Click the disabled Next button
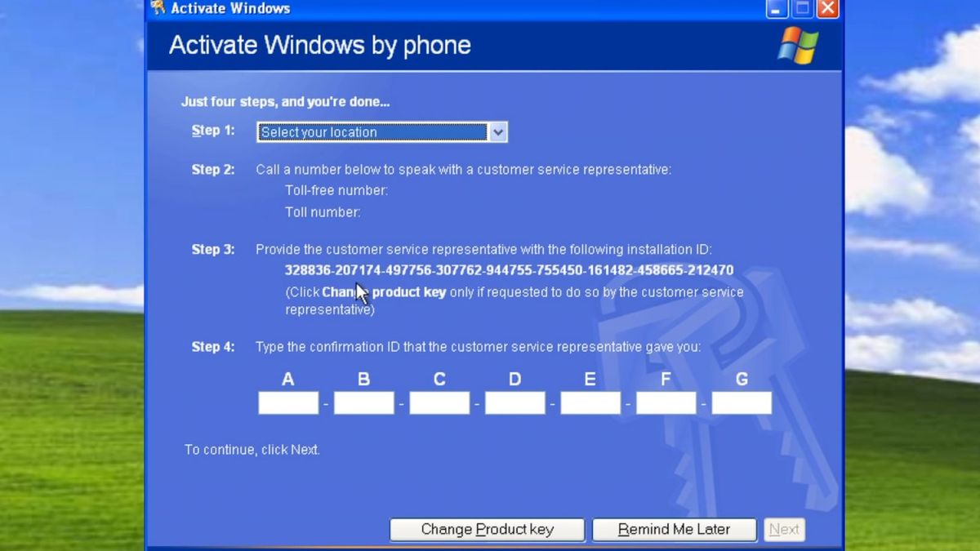This screenshot has width=980, height=551. point(784,529)
